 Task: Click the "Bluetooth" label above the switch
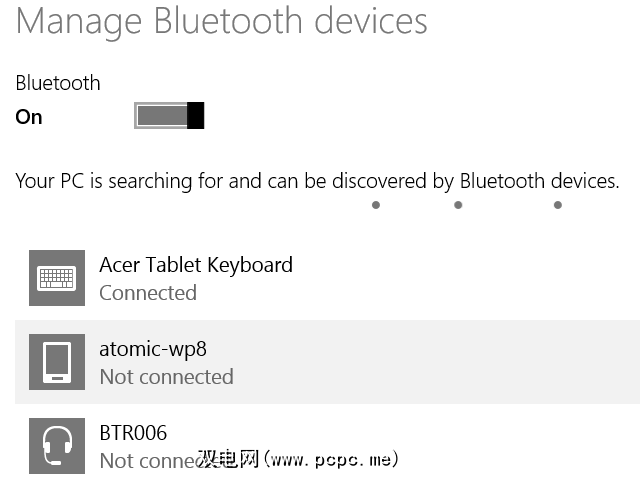(x=58, y=84)
